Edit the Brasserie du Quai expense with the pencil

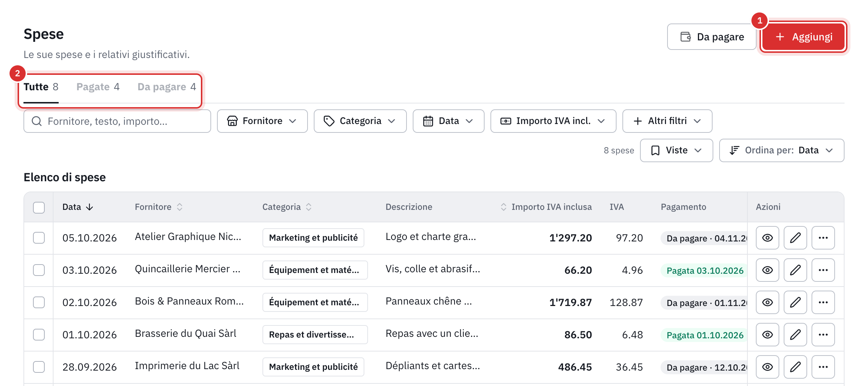click(x=795, y=335)
